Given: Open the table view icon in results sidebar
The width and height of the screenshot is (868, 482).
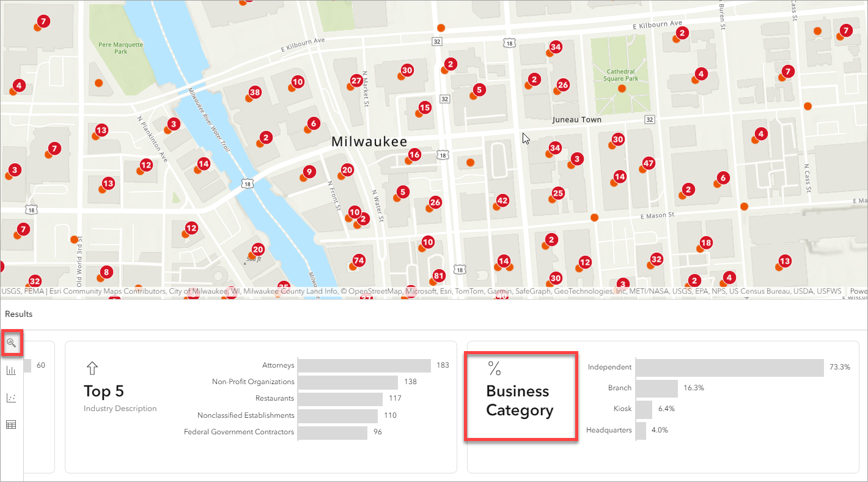Looking at the screenshot, I should click(11, 425).
